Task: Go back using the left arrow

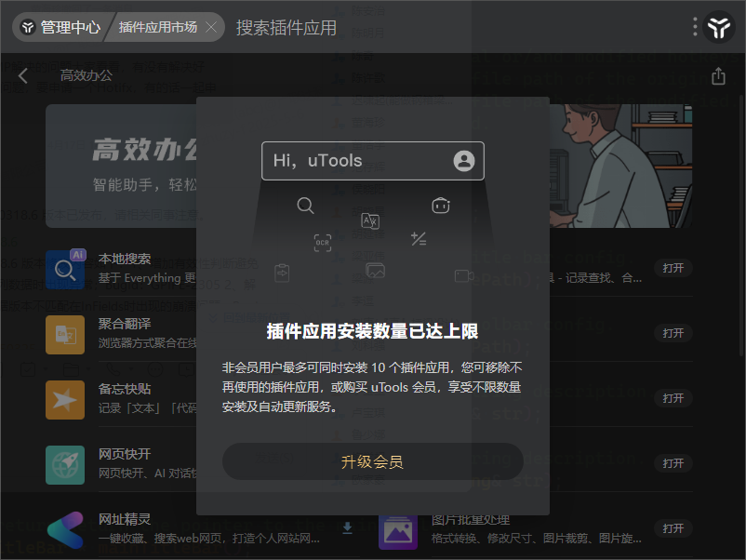Action: (22, 75)
